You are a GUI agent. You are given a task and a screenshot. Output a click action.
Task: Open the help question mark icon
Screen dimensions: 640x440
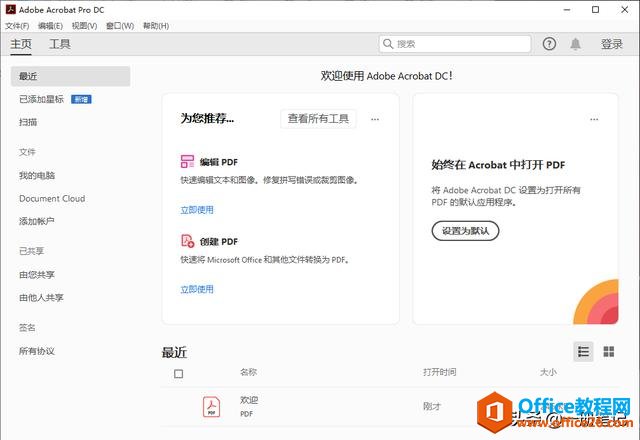click(x=549, y=44)
